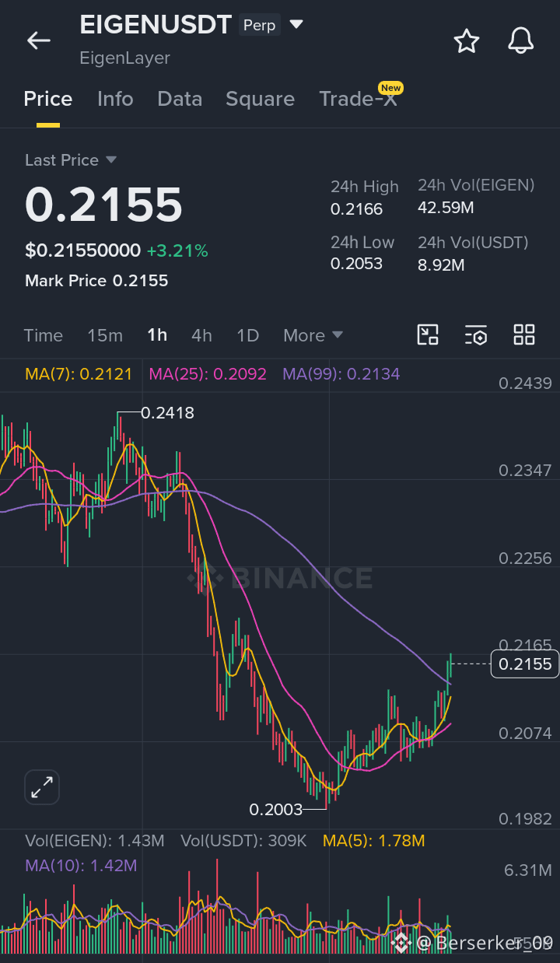Switch to the Info tab
This screenshot has height=963, width=560.
115,99
